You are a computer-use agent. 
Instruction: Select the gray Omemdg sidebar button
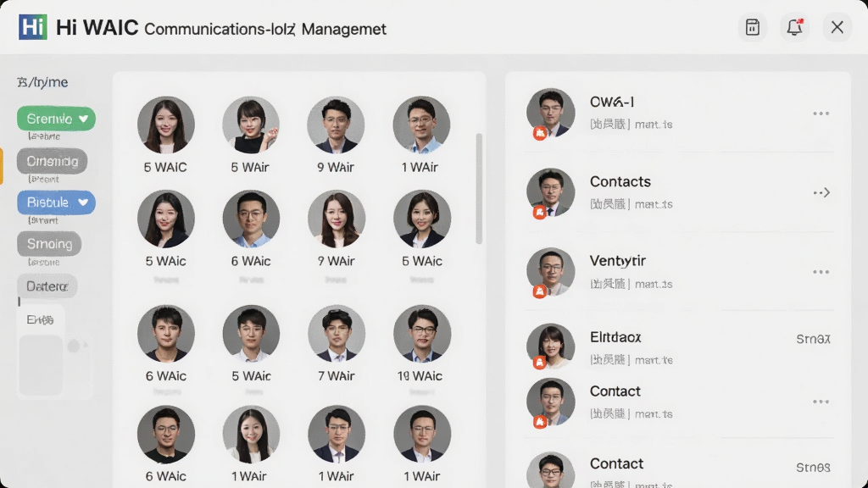coord(52,161)
